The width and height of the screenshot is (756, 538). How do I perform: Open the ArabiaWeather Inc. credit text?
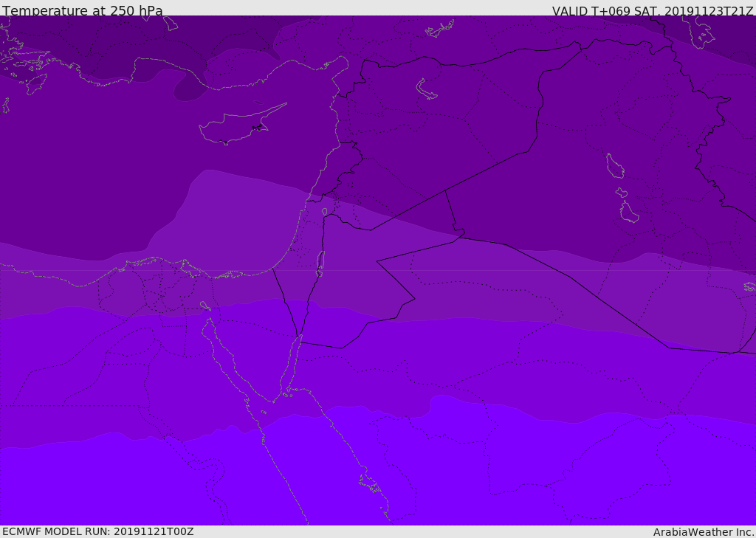coord(704,532)
